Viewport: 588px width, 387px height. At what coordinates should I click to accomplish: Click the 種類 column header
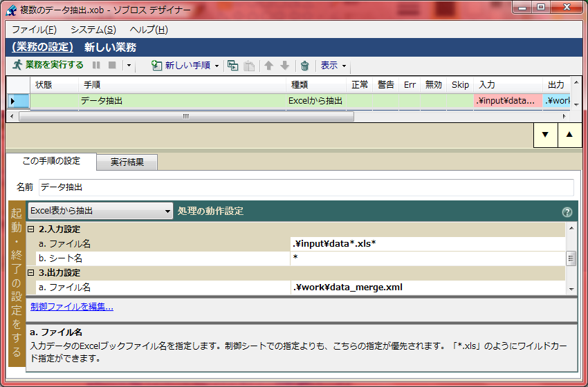[315, 85]
